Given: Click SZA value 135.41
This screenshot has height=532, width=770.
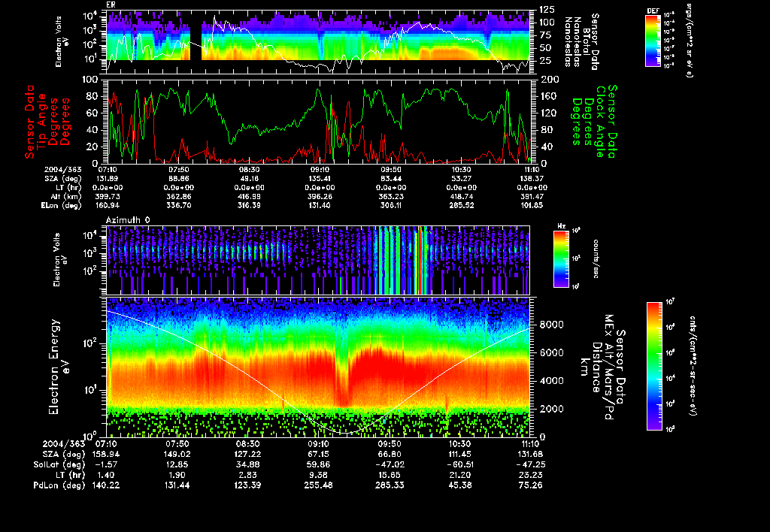Looking at the screenshot, I should point(320,179).
